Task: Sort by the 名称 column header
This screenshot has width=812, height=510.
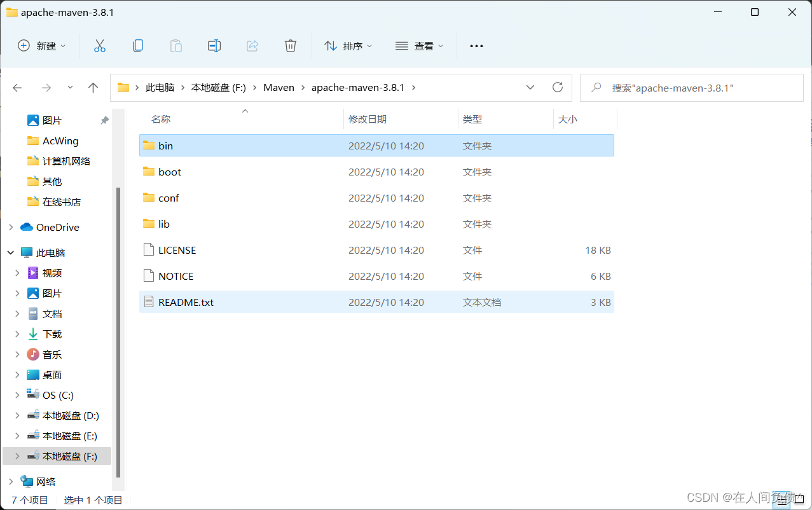Action: point(161,119)
